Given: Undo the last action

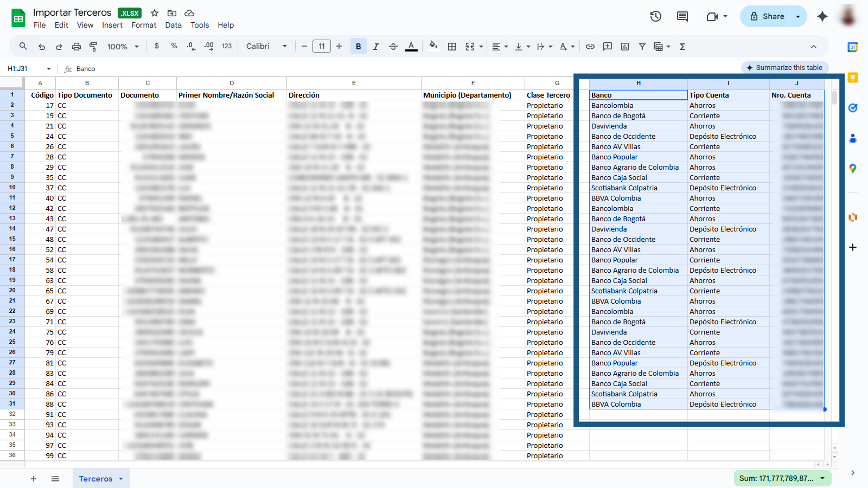Looking at the screenshot, I should (x=42, y=47).
